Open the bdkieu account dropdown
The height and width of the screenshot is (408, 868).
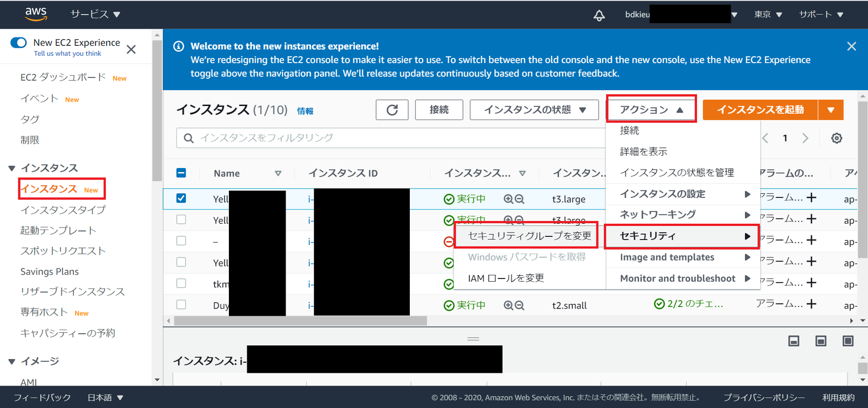pos(681,14)
